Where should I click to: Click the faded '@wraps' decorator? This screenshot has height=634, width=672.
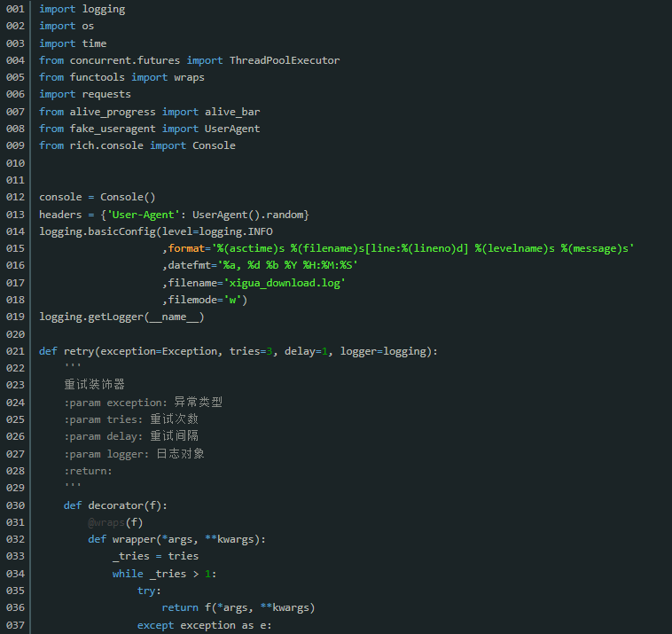tap(106, 522)
